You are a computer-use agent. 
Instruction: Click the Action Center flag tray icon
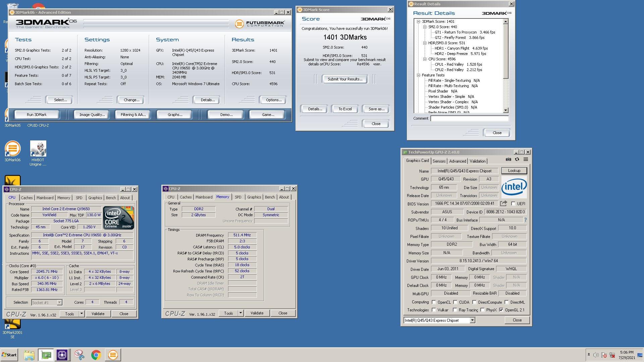[604, 355]
